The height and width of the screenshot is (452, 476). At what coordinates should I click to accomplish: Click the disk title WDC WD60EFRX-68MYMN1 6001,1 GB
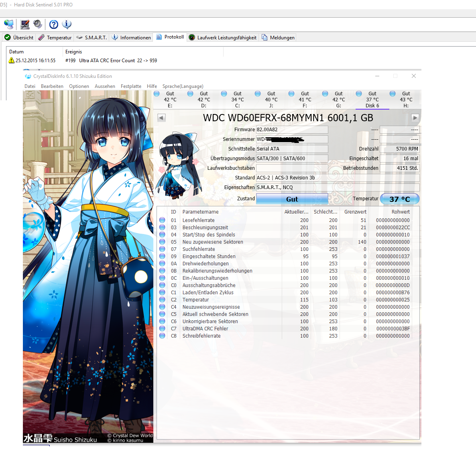pyautogui.click(x=288, y=118)
